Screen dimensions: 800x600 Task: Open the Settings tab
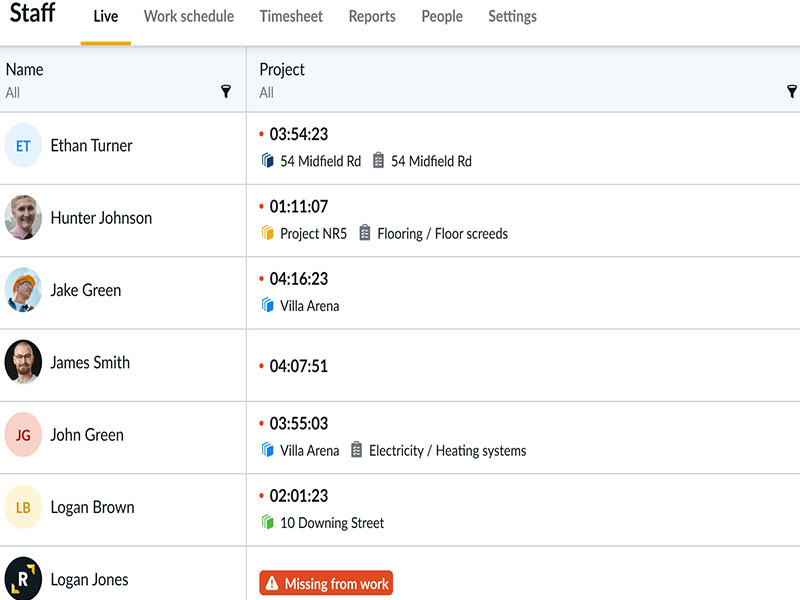(x=512, y=17)
